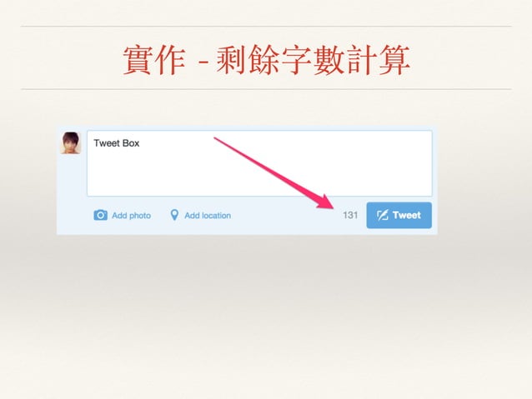Click the red slide title 實作 - 剩餘字數計算
The height and width of the screenshot is (399, 532).
coord(266,60)
